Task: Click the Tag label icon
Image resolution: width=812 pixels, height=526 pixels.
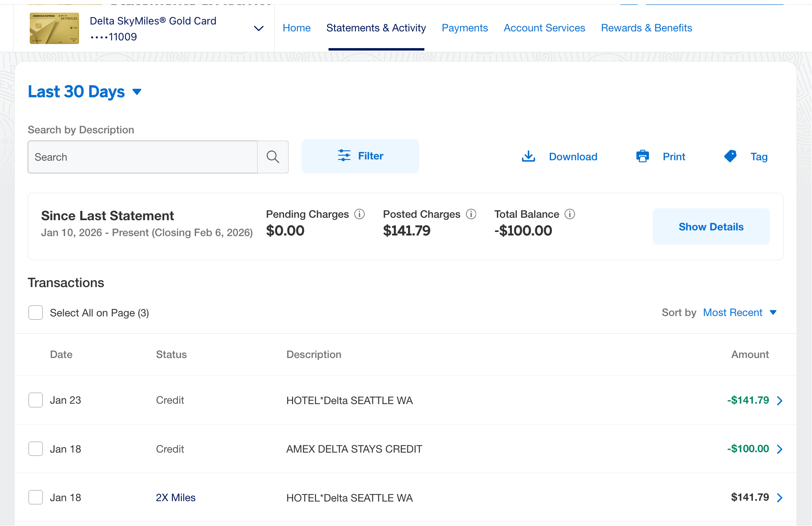Action: 730,156
